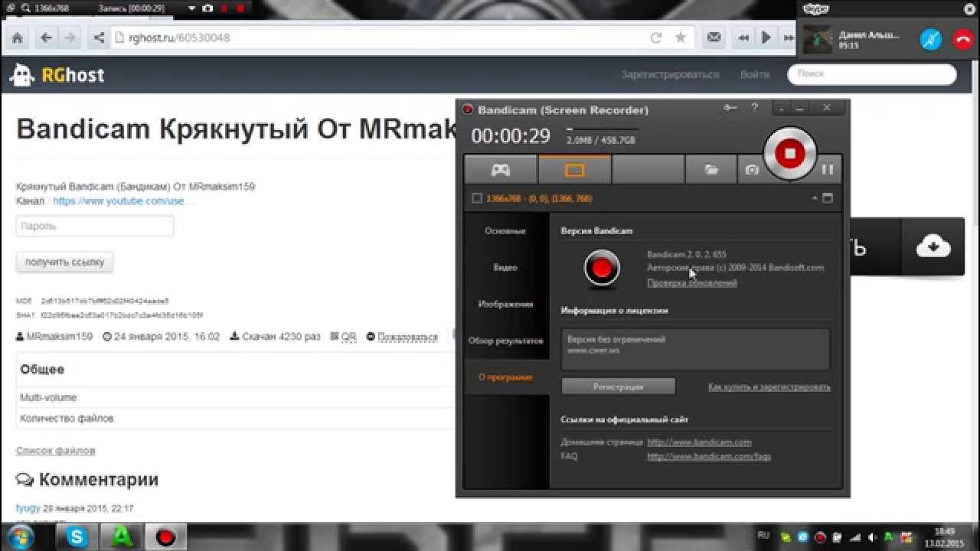Click the camera icon in recording overlay bar
This screenshot has width=980, height=551.
pyautogui.click(x=206, y=8)
